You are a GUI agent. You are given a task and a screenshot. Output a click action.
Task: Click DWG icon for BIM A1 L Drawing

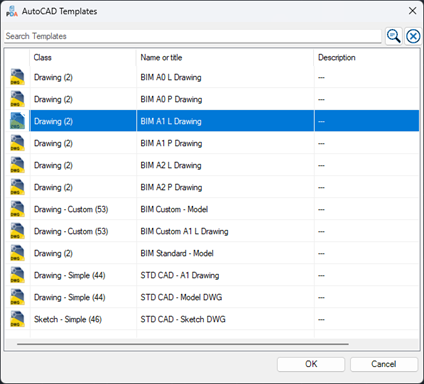17,121
